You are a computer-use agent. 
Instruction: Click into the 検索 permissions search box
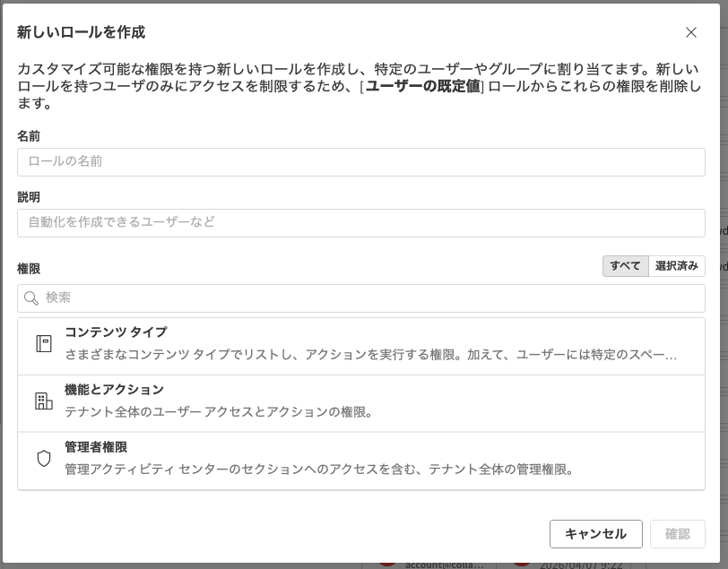click(368, 298)
